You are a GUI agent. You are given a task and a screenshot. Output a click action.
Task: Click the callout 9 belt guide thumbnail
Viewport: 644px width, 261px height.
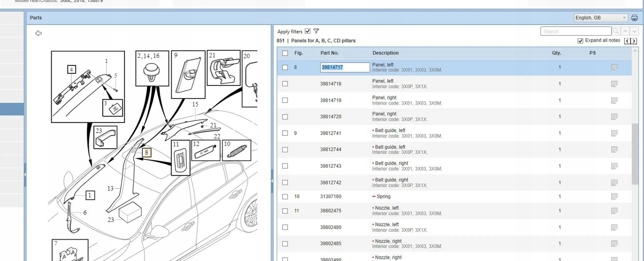pyautogui.click(x=188, y=74)
